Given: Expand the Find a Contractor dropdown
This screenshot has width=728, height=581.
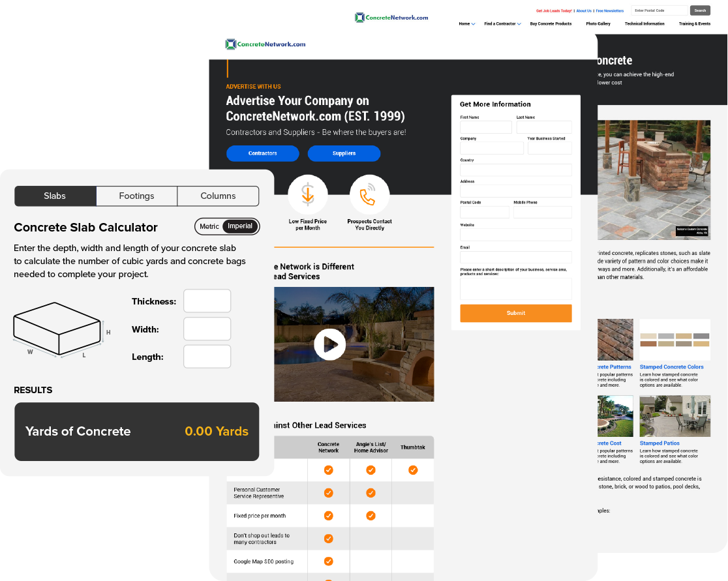Looking at the screenshot, I should click(x=502, y=23).
